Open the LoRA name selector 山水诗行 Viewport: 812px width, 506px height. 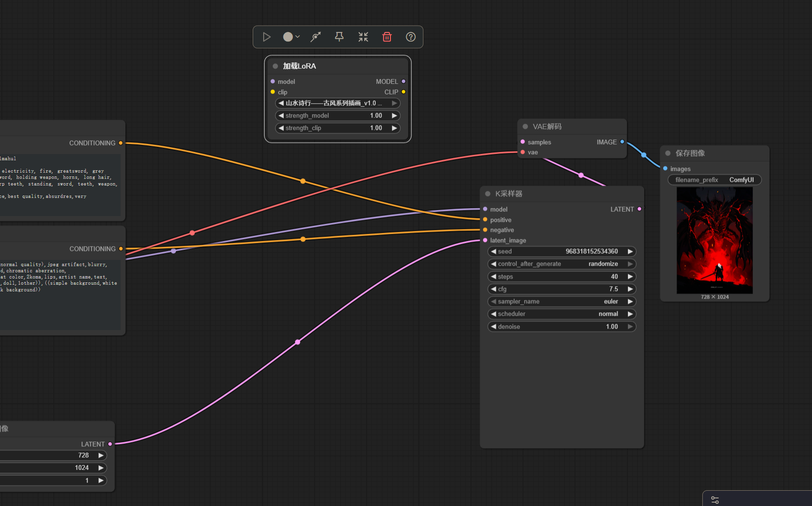tap(338, 103)
